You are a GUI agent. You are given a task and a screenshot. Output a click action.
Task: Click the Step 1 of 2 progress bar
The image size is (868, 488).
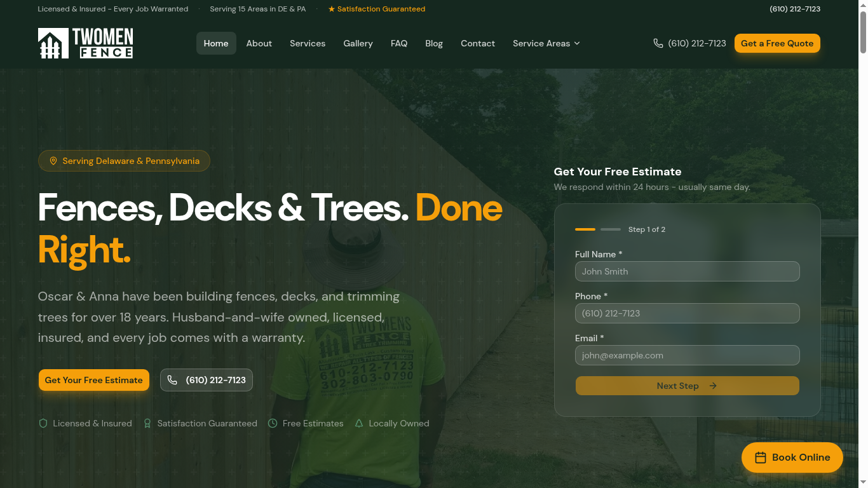tap(597, 229)
